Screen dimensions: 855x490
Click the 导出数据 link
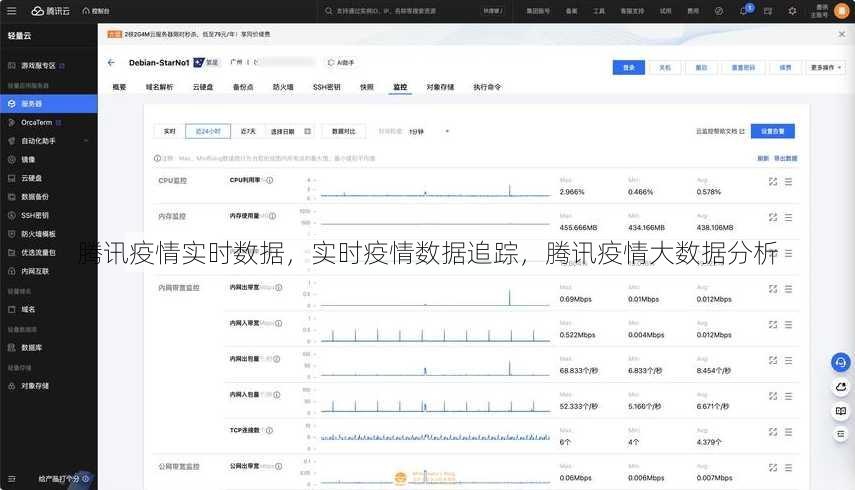click(786, 158)
